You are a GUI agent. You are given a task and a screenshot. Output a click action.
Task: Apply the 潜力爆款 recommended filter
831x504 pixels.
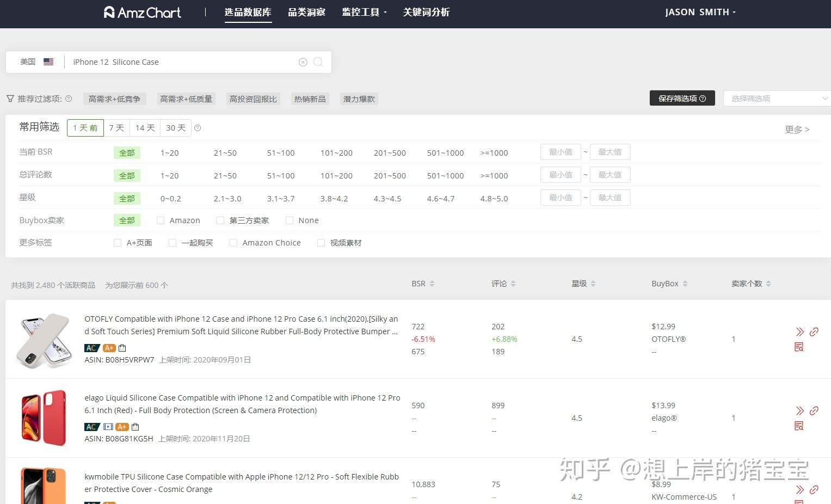(x=359, y=99)
